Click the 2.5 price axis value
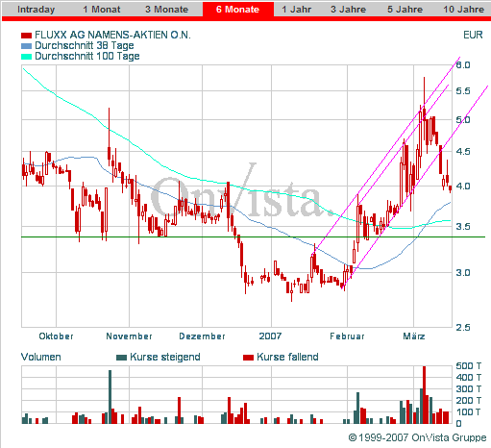 463,327
